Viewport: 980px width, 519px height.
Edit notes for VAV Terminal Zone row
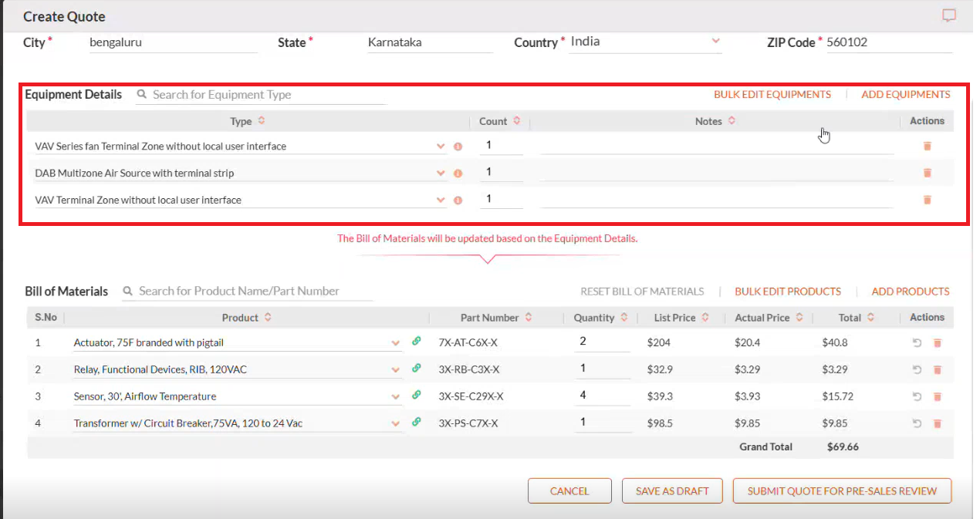717,199
